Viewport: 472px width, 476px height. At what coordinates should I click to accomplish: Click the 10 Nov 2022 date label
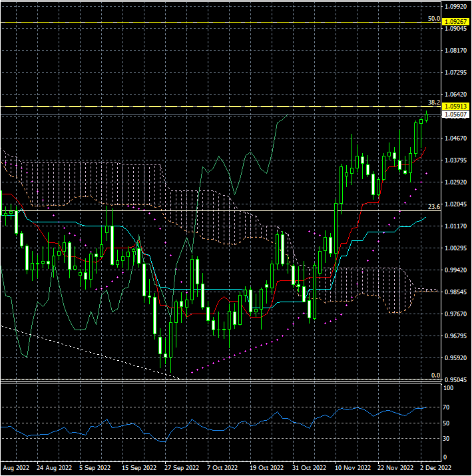353,468
